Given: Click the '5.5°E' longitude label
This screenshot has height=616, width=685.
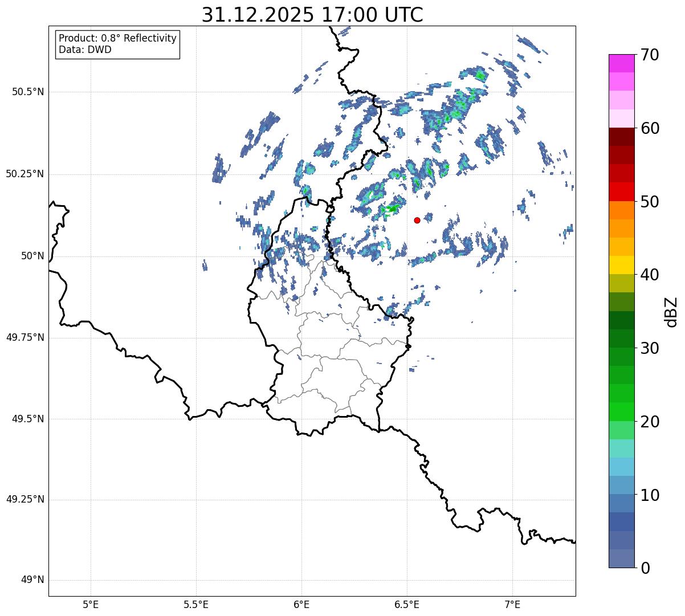Looking at the screenshot, I should coord(196,604).
